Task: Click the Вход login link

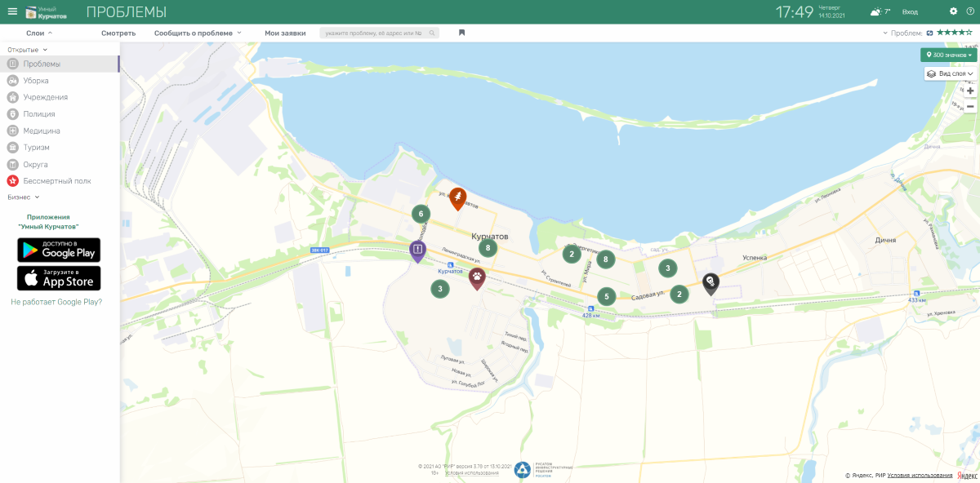Action: pos(910,12)
